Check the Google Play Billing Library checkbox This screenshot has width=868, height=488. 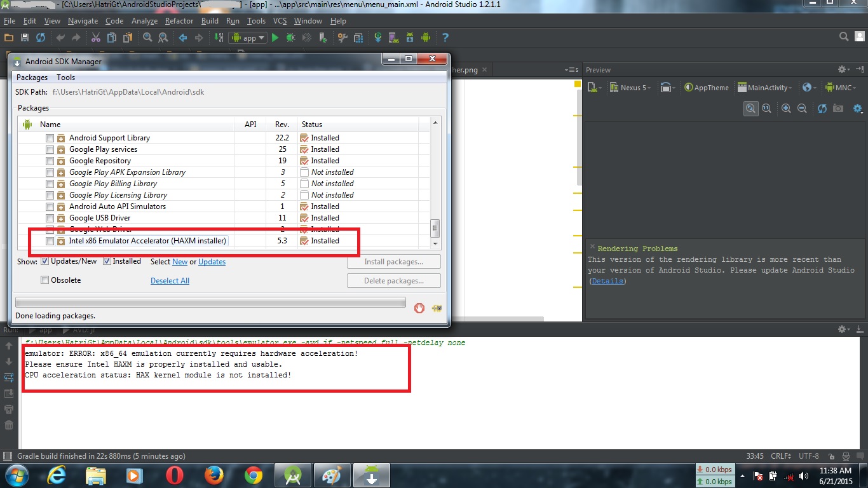point(50,184)
